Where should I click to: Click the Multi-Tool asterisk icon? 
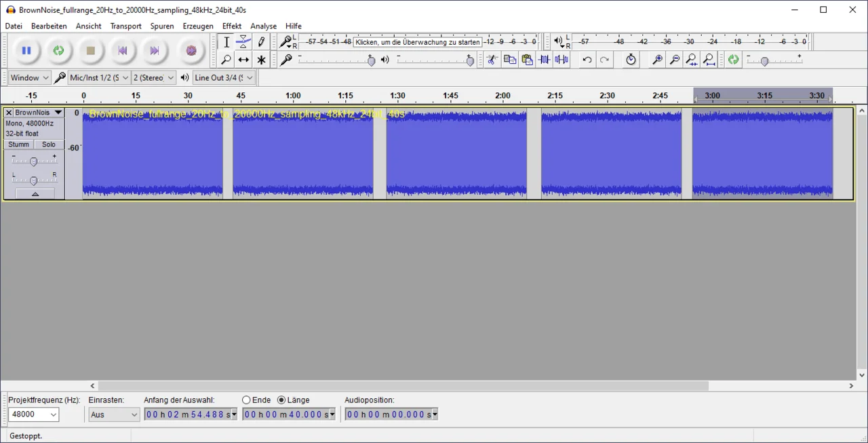(x=261, y=60)
